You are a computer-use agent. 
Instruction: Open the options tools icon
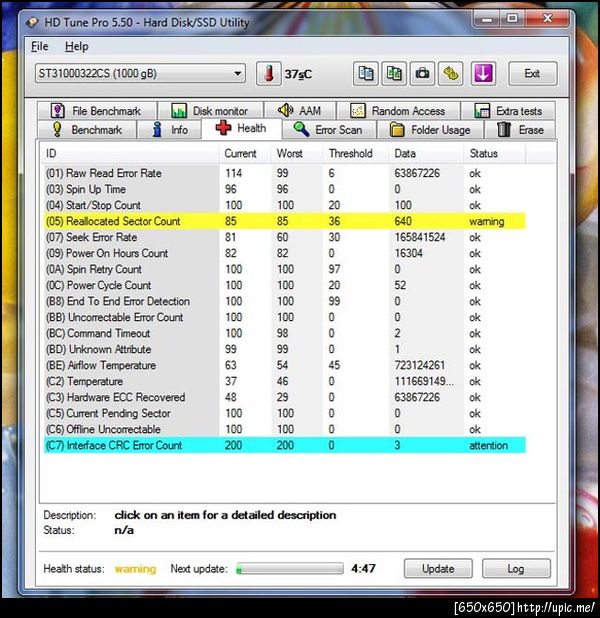click(451, 74)
